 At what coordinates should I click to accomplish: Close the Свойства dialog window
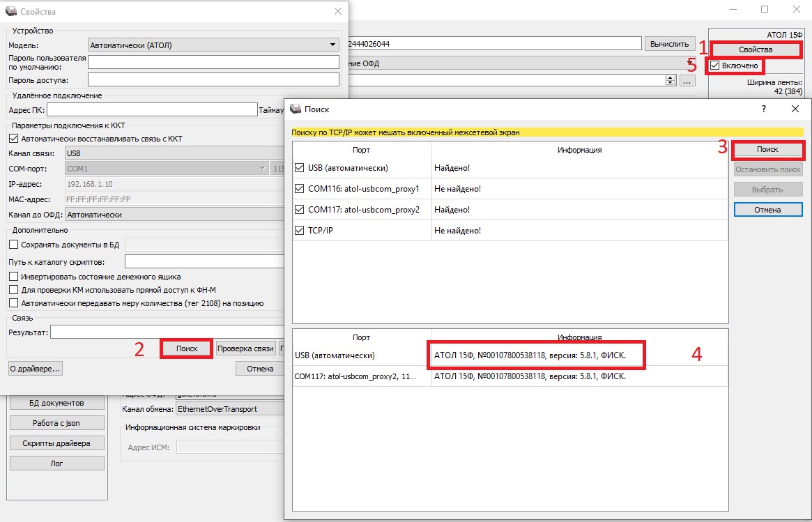[x=338, y=11]
